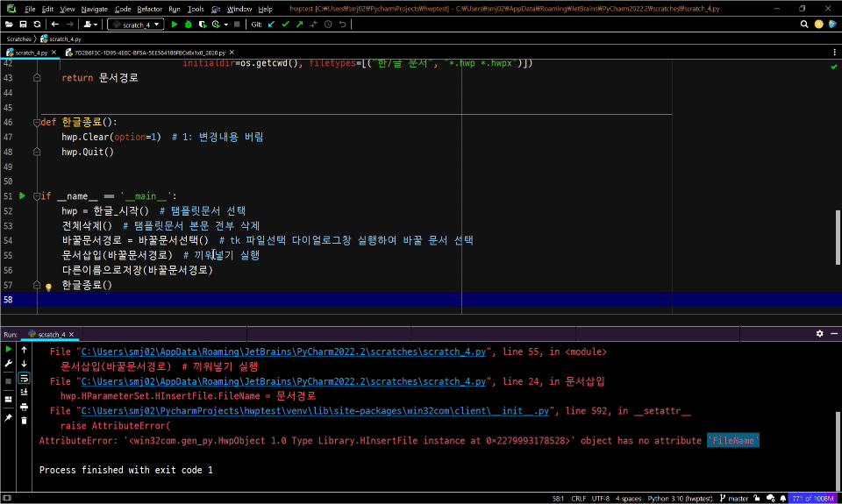
Task: Collapse function at line 46 fold marker
Action: [x=37, y=123]
